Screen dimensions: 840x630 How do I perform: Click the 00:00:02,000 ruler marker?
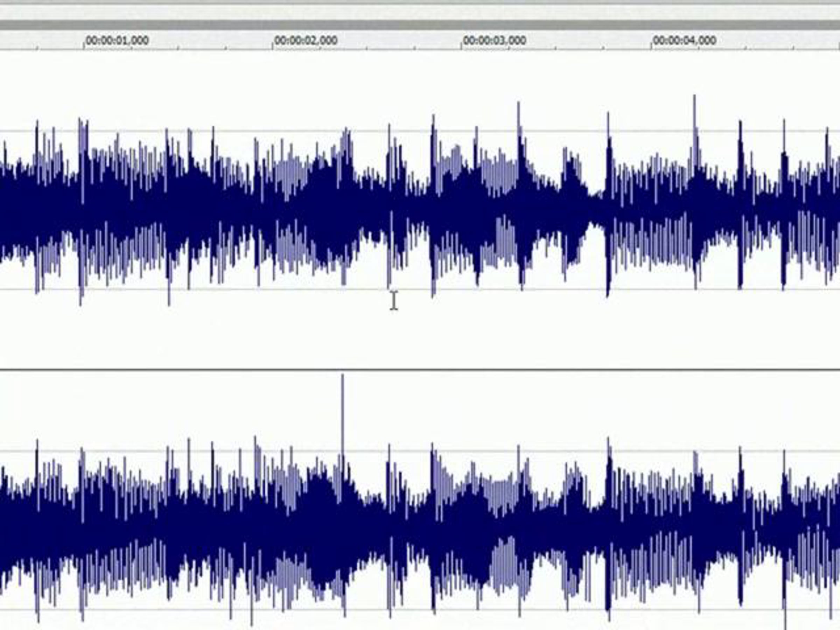306,40
